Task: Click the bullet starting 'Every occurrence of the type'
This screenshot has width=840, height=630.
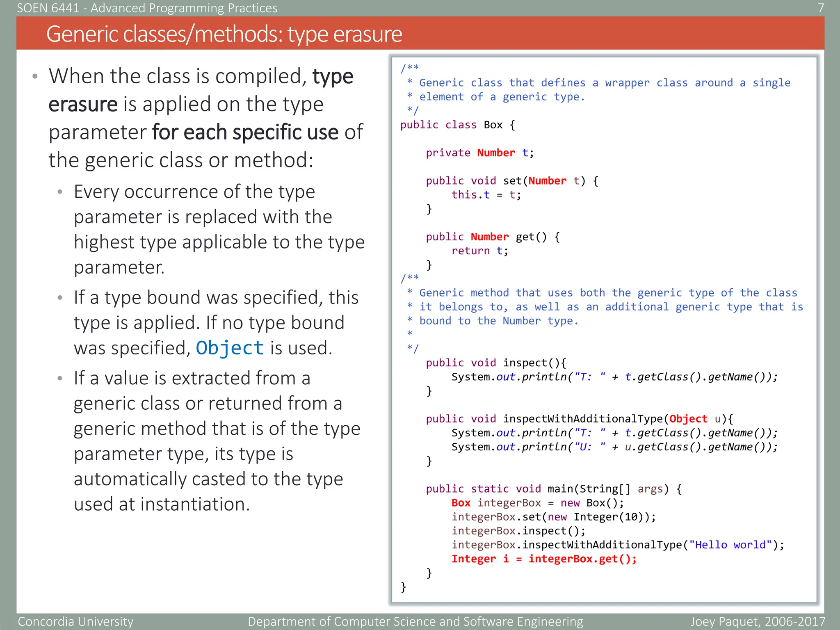Action: [219, 229]
